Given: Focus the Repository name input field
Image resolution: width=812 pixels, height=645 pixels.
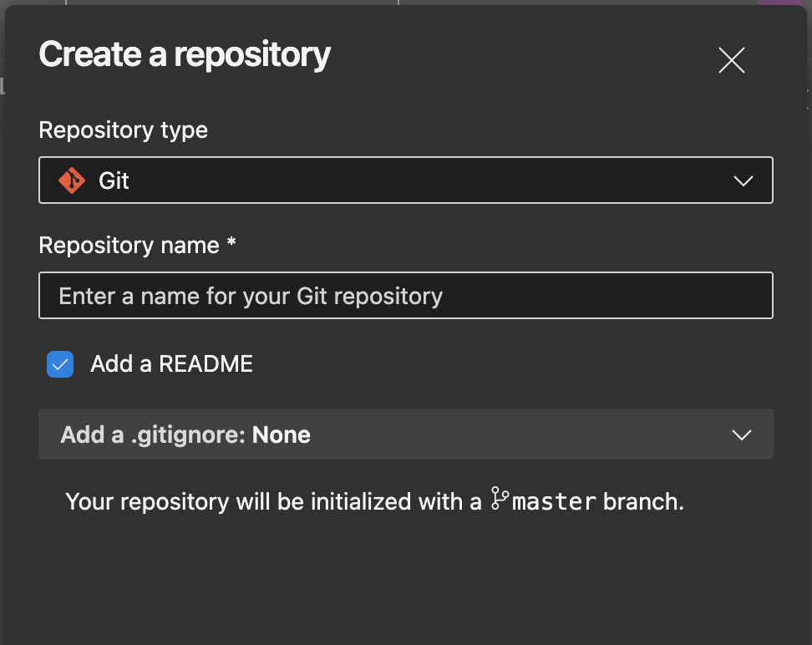Looking at the screenshot, I should point(406,295).
